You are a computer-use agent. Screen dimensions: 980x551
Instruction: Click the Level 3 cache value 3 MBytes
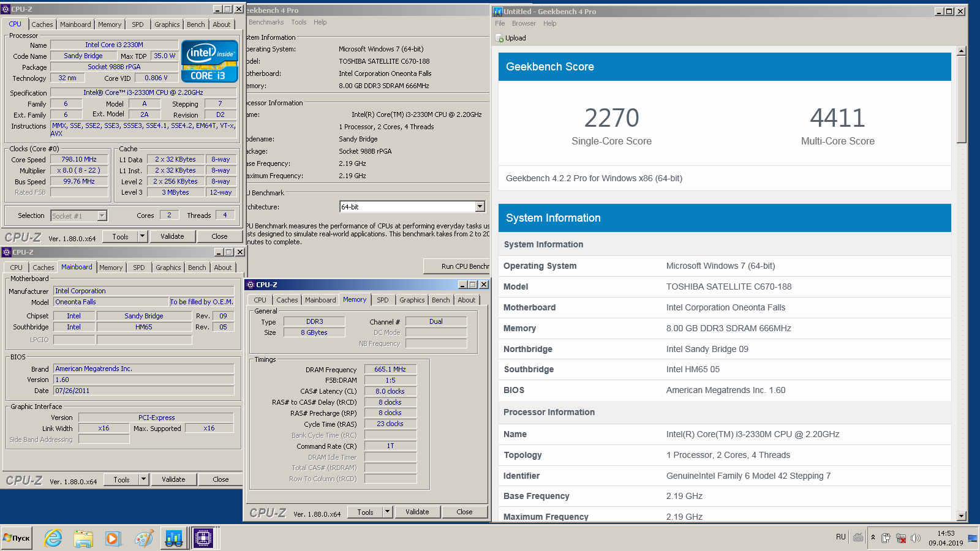(x=175, y=192)
